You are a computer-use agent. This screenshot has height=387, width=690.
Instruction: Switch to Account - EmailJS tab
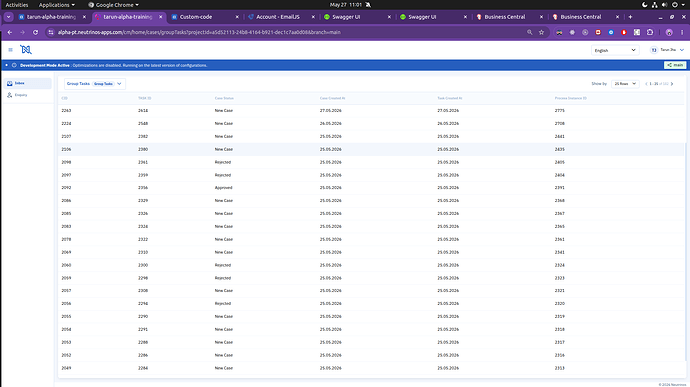(x=281, y=17)
